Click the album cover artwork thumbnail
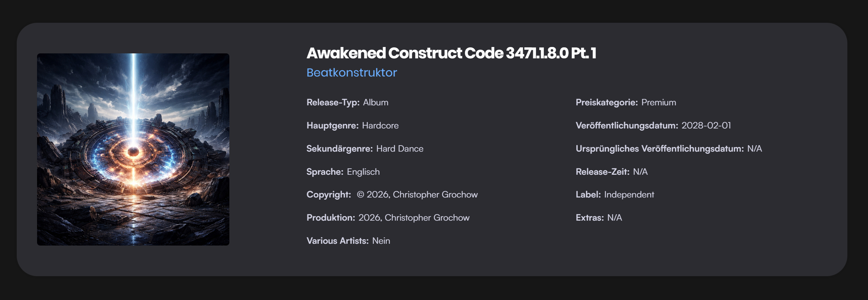 coord(133,149)
